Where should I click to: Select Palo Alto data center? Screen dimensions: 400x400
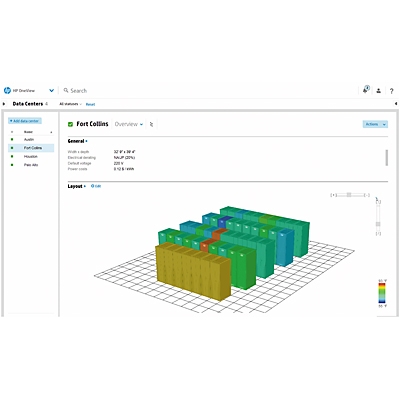point(31,165)
